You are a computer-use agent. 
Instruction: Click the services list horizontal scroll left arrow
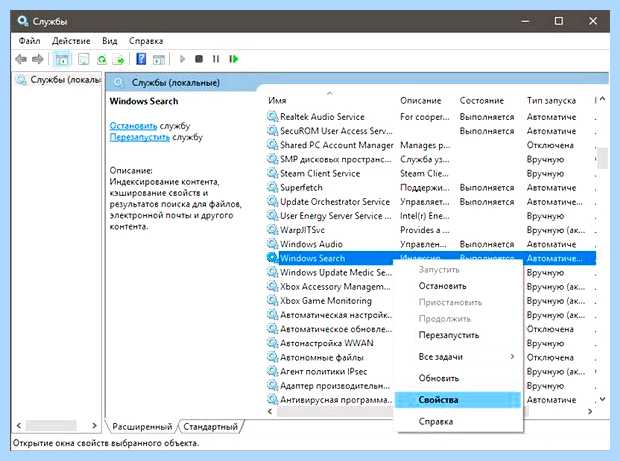[270, 412]
